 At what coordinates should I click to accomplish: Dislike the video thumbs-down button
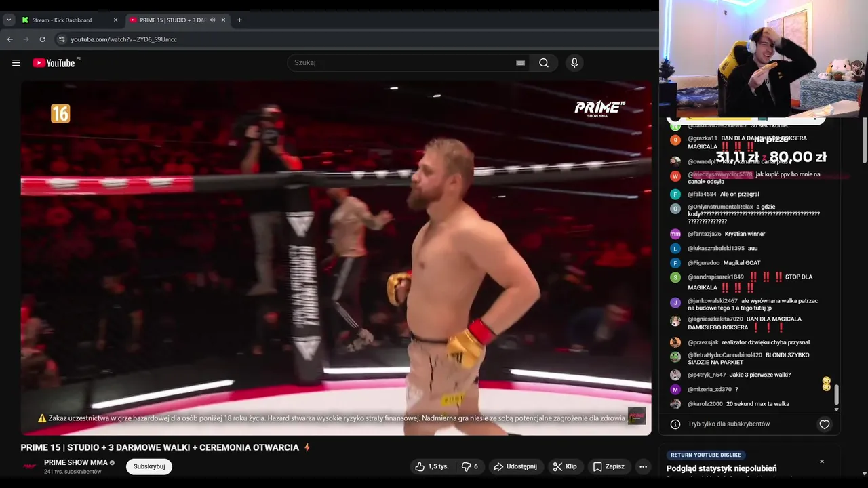tap(470, 466)
